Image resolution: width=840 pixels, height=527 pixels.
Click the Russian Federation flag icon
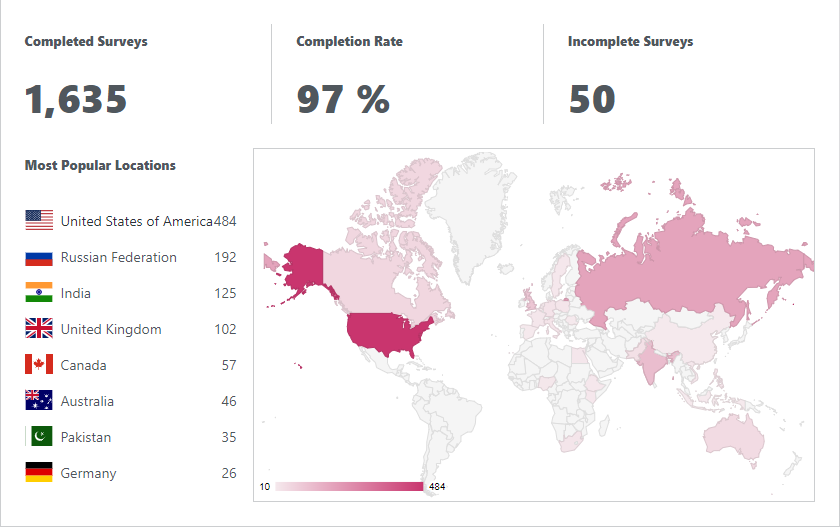[x=39, y=258]
